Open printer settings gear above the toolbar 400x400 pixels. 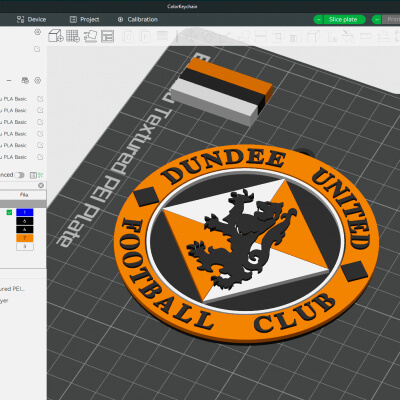click(x=37, y=32)
